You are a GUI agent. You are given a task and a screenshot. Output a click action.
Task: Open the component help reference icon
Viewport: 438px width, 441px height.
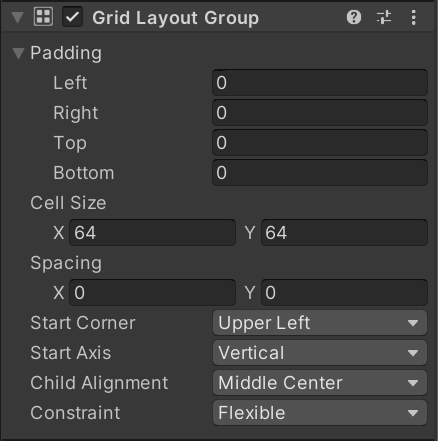[354, 17]
